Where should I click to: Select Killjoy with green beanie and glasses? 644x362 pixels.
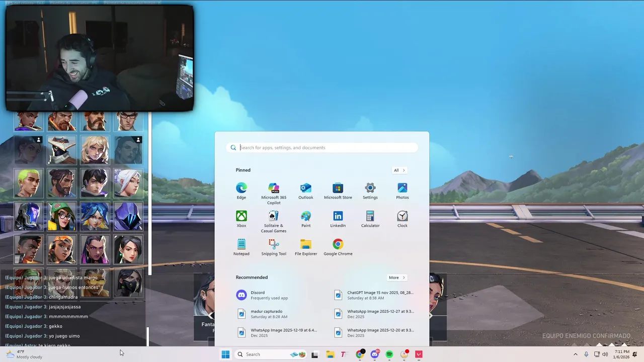coord(62,216)
